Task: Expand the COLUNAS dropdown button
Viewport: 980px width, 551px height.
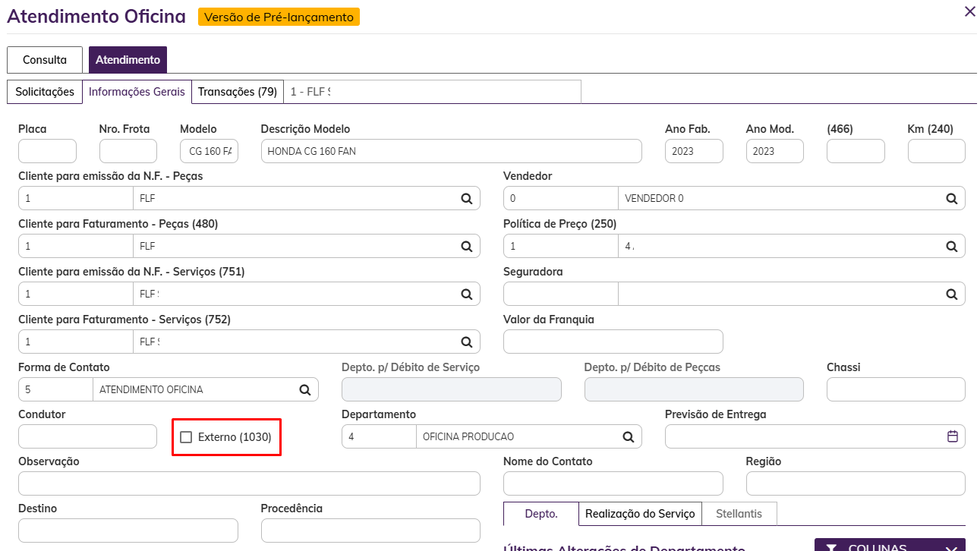Action: click(x=889, y=546)
